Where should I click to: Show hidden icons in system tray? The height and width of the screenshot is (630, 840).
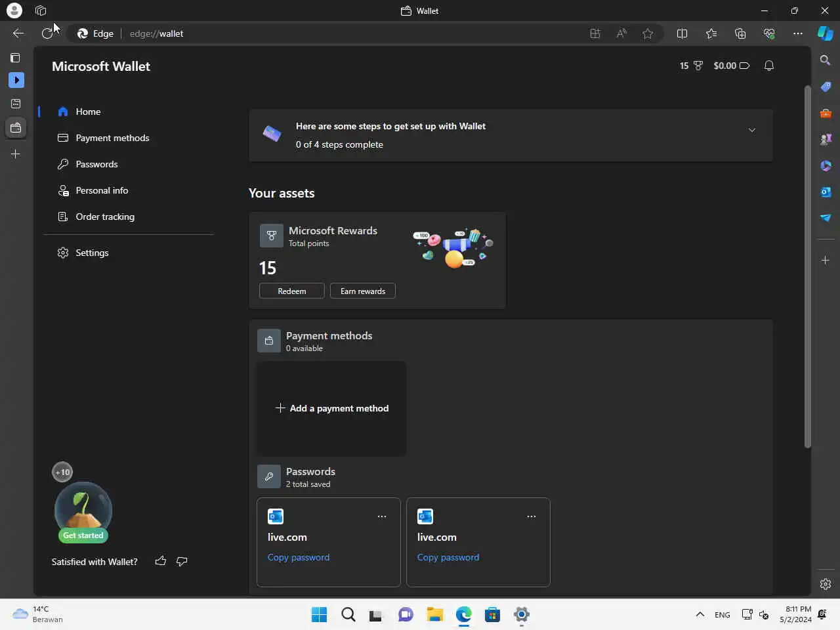pos(700,615)
